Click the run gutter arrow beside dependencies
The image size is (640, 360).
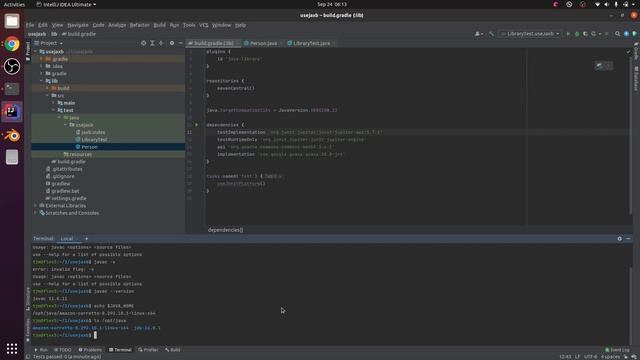(x=196, y=124)
